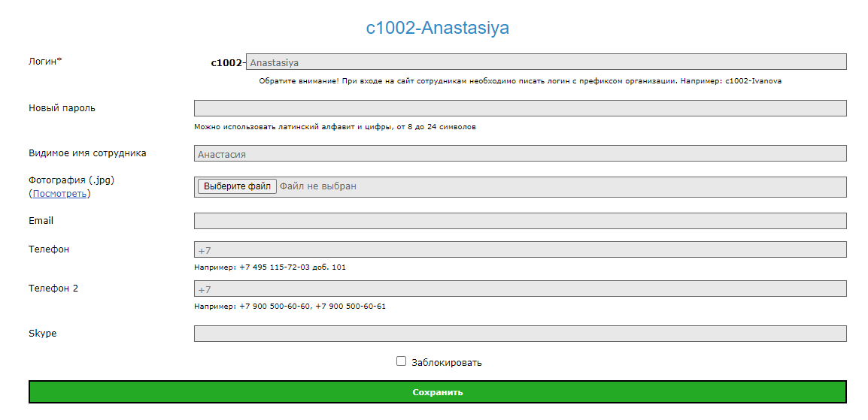Select the Skype input field
Image resolution: width=868 pixels, height=420 pixels.
click(x=520, y=334)
